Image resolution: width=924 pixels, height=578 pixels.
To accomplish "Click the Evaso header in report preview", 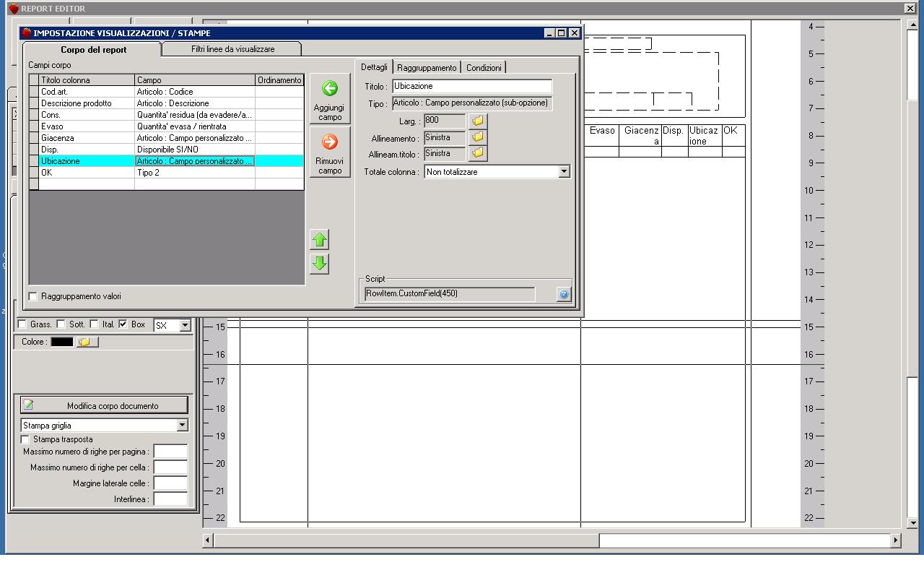I will pos(602,131).
